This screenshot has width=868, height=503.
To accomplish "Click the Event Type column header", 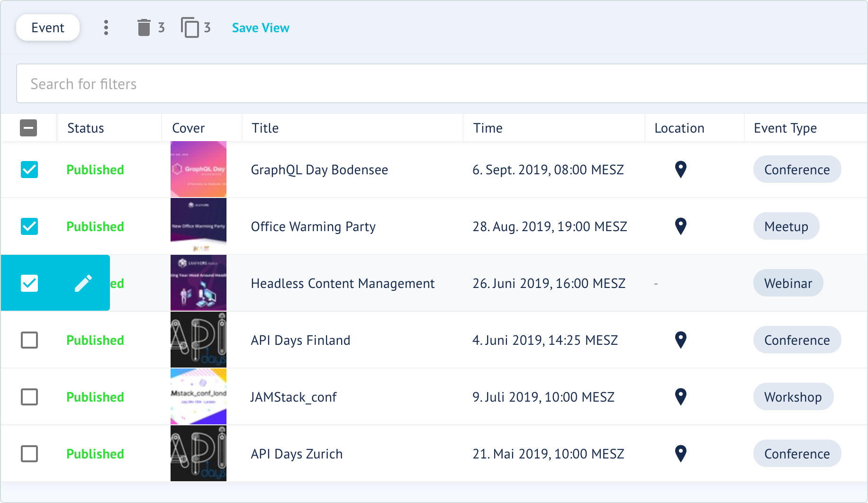I will (785, 128).
